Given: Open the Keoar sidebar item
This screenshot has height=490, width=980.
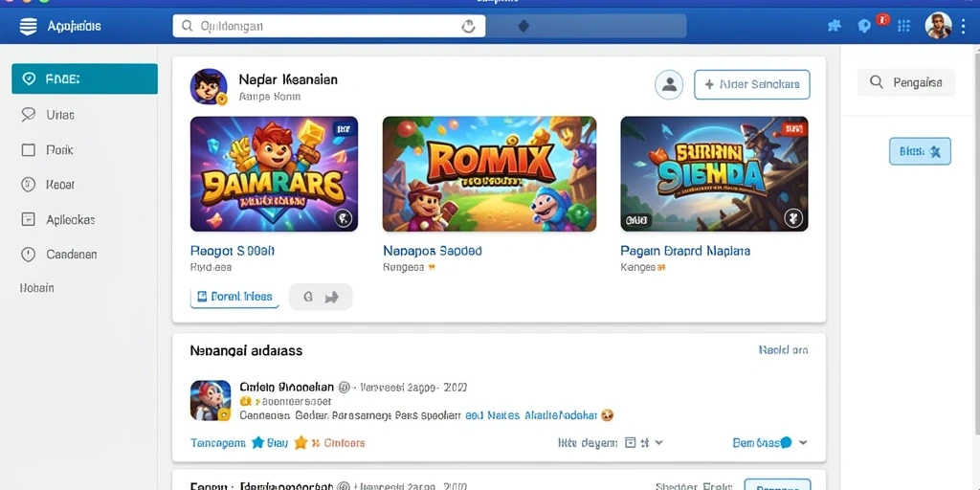Looking at the screenshot, I should click(84, 185).
